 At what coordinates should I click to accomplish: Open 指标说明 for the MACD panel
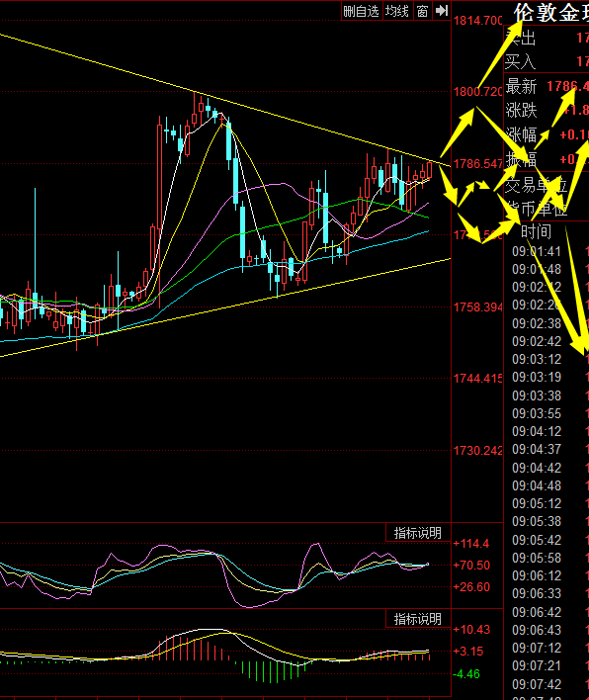coord(418,619)
